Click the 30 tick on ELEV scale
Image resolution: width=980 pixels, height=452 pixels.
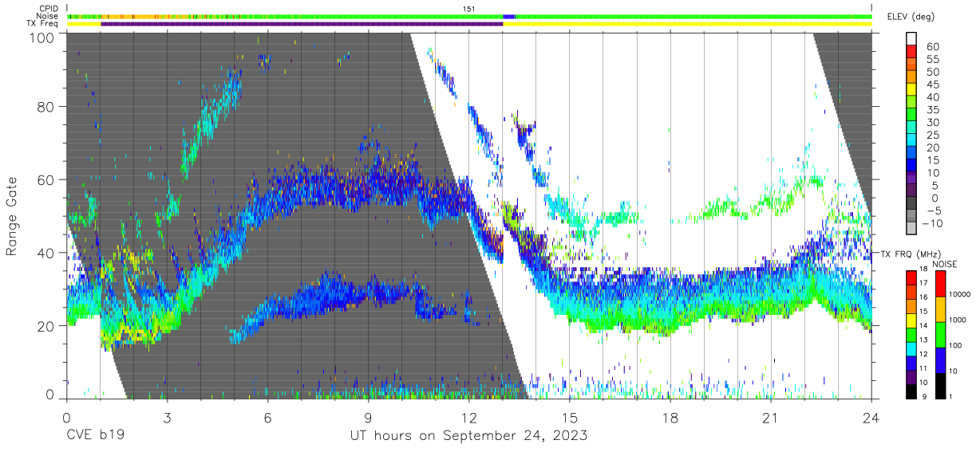931,123
